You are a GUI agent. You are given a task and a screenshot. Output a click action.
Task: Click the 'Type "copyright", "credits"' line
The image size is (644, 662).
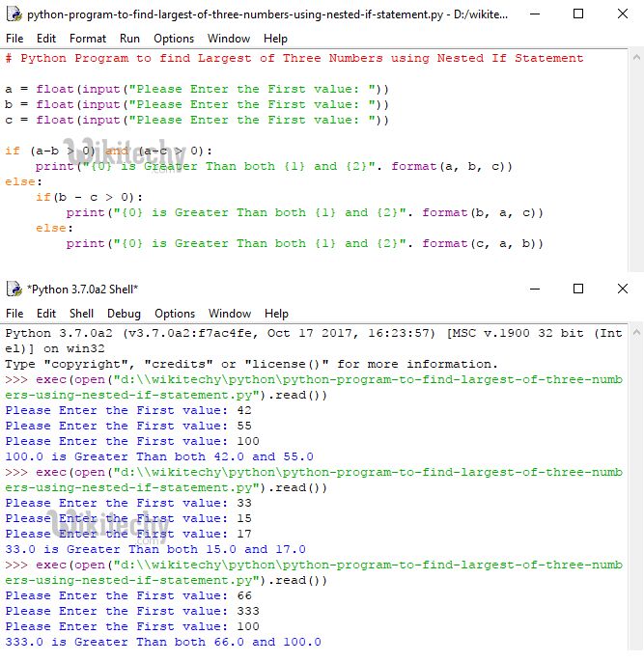pyautogui.click(x=252, y=365)
